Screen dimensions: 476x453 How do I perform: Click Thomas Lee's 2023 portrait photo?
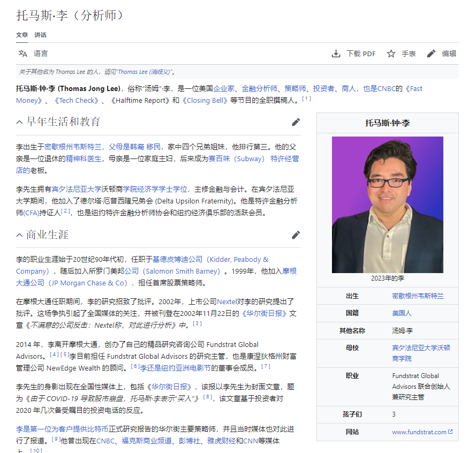coord(388,204)
